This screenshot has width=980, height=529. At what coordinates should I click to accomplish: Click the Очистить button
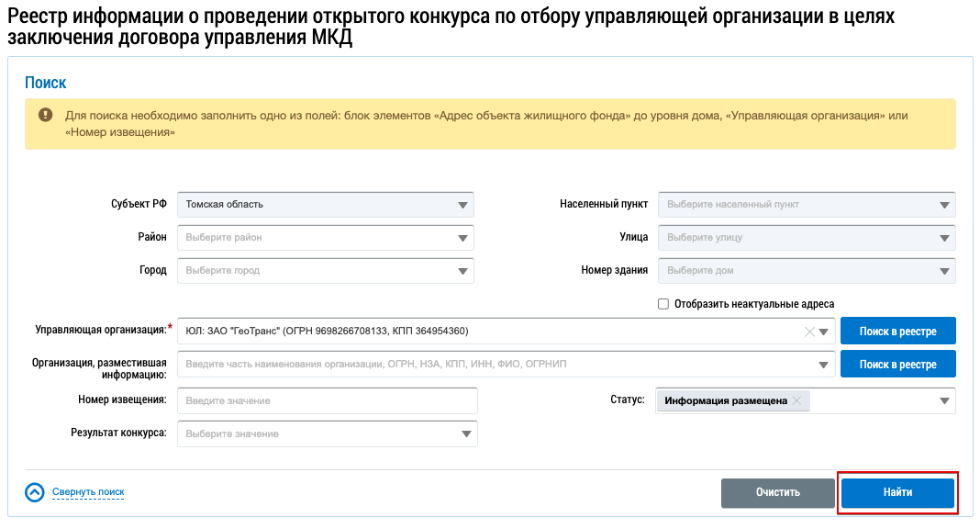pos(777,492)
